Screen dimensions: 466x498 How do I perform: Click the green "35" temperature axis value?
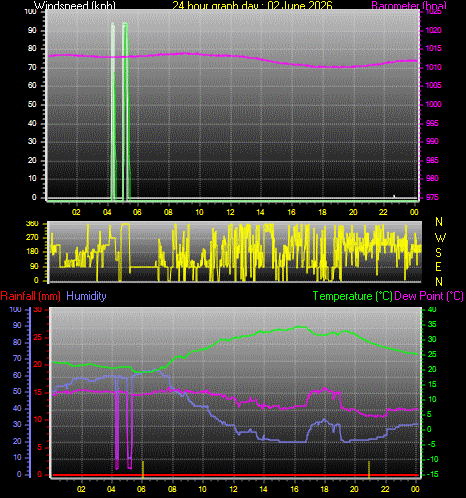pyautogui.click(x=432, y=324)
